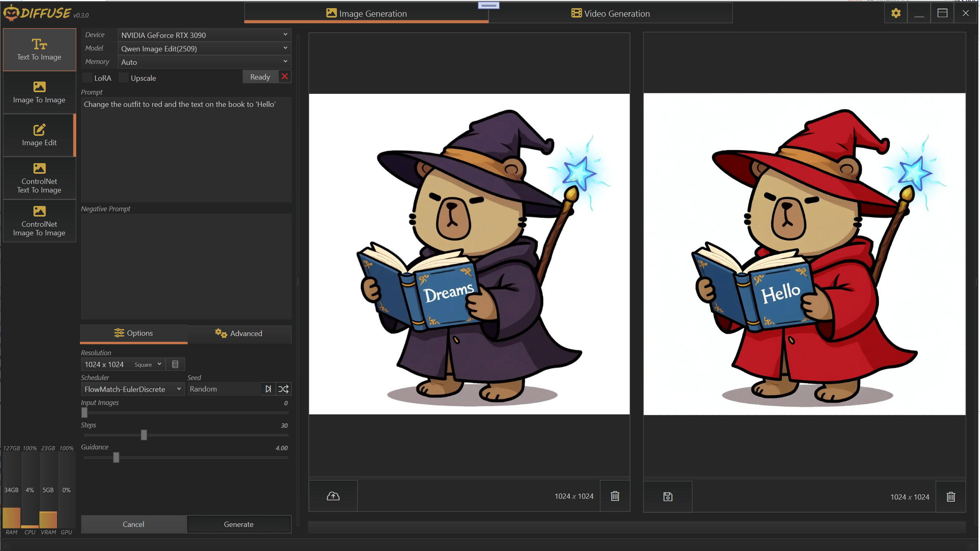Open the FlowMatch-EulerDiscrete scheduler dropdown
Image resolution: width=980 pixels, height=551 pixels.
click(x=133, y=389)
